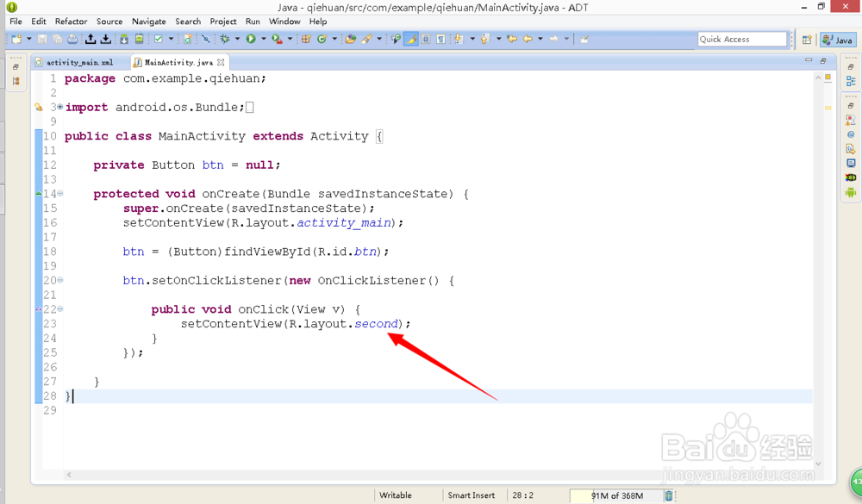Image resolution: width=862 pixels, height=504 pixels.
Task: Expand the Search dropdown arrow
Action: click(379, 39)
